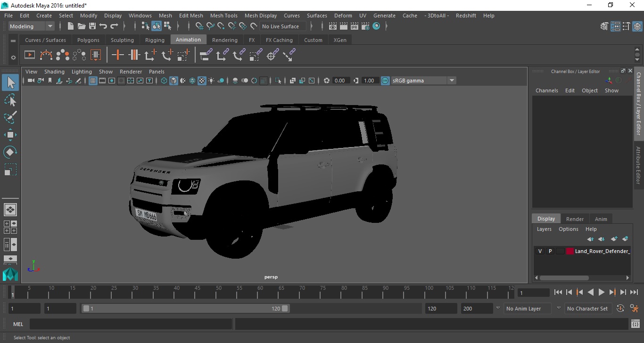The image size is (644, 343).
Task: Open Channels menu in Channel Box
Action: 546,90
